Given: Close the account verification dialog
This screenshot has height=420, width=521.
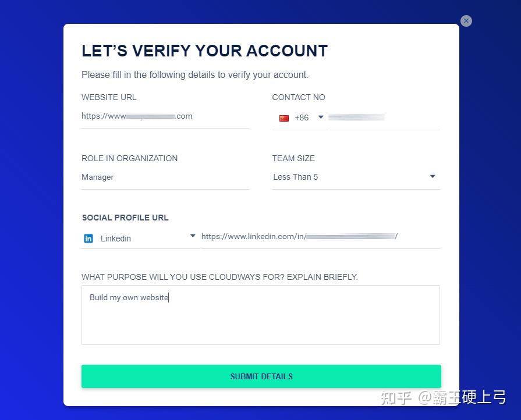Looking at the screenshot, I should 466,21.
